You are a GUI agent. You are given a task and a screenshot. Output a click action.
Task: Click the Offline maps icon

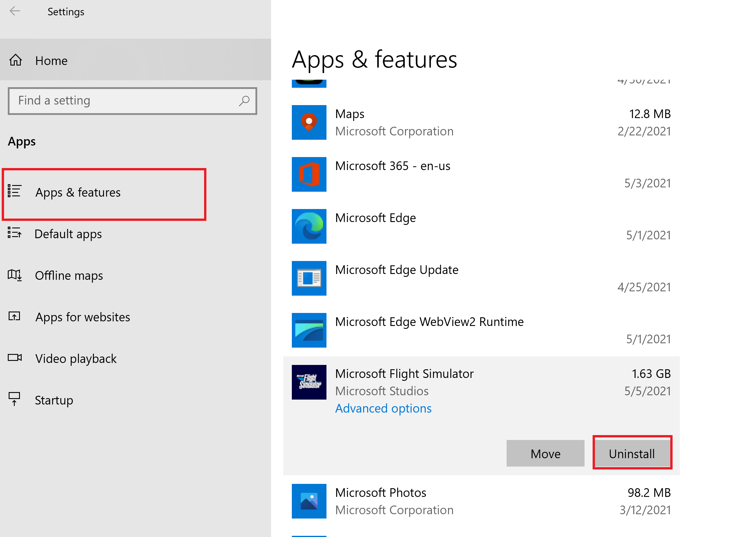(x=14, y=275)
